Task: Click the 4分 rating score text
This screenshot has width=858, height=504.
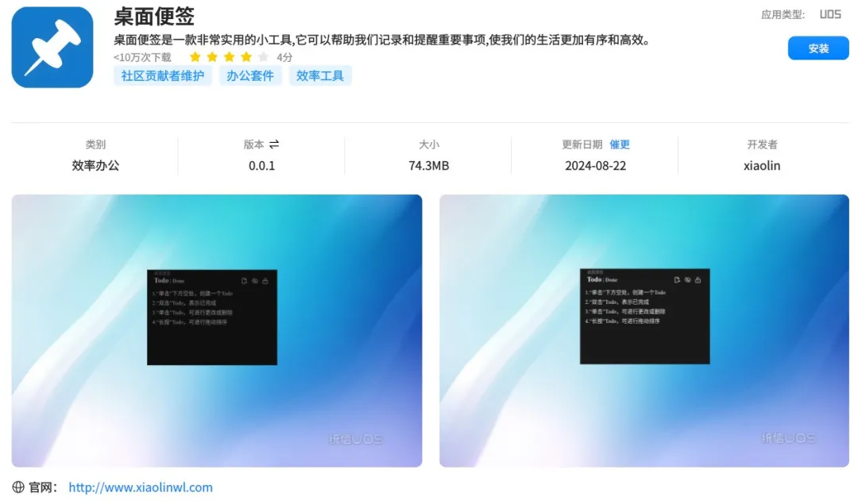Action: (284, 57)
